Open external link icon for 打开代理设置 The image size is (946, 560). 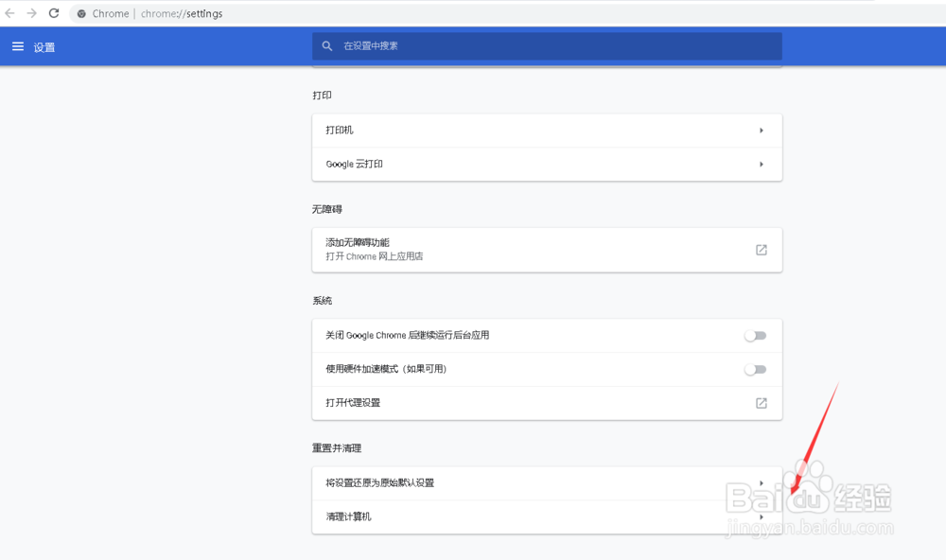click(762, 403)
